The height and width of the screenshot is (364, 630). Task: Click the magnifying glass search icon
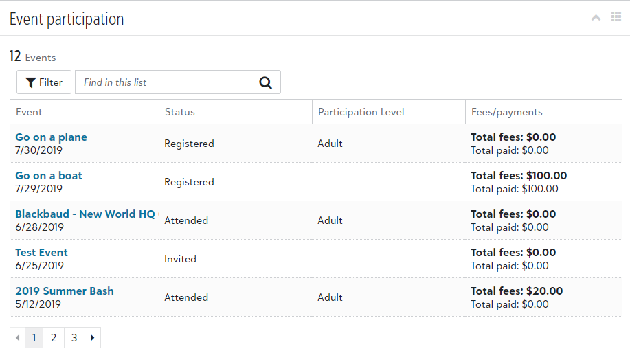click(x=265, y=83)
